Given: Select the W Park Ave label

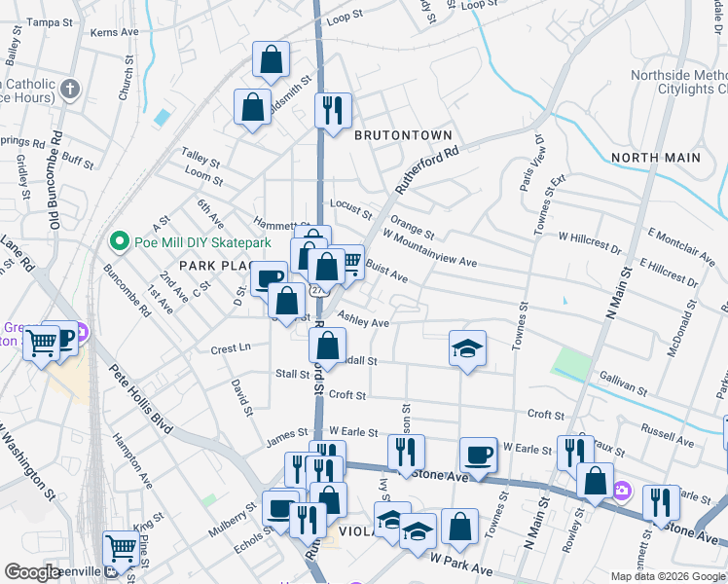Looking at the screenshot, I should coord(461,564).
